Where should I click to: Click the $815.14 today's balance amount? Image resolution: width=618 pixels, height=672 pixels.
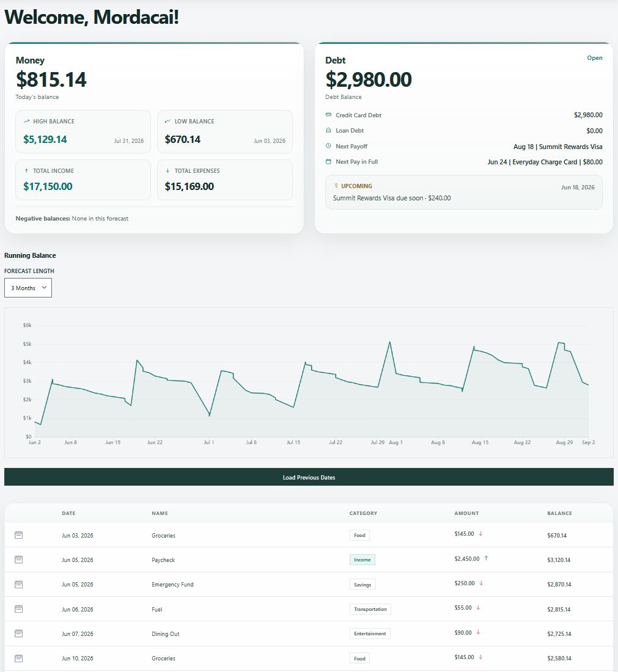pos(51,79)
